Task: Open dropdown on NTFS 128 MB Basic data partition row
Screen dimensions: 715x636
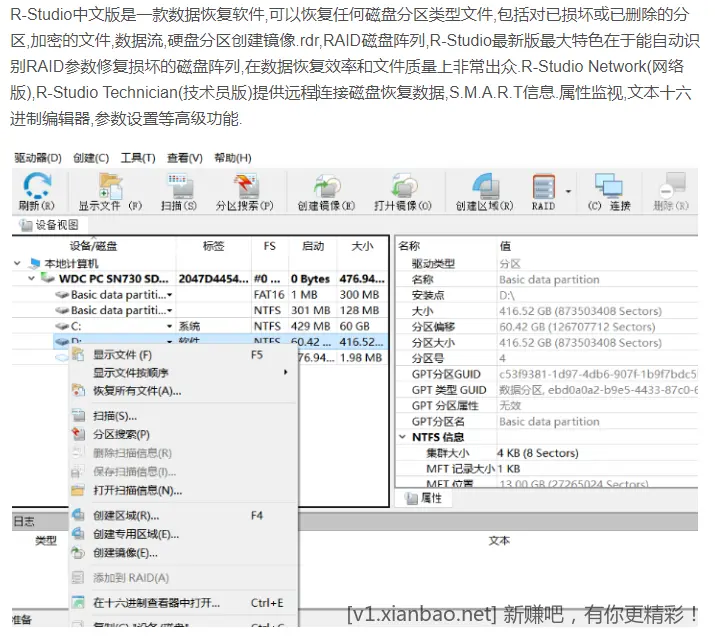Action: [170, 310]
